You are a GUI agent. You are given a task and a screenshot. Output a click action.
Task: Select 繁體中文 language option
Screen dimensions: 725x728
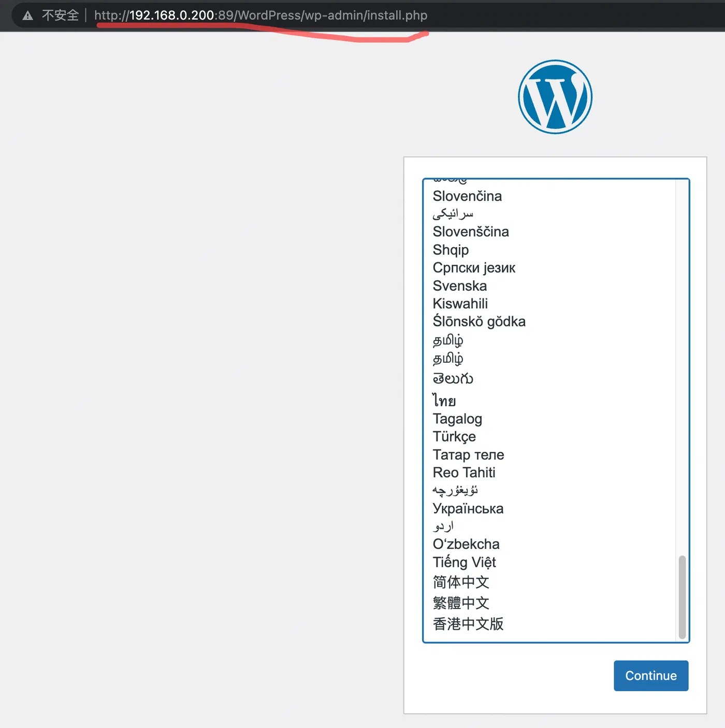coord(461,603)
